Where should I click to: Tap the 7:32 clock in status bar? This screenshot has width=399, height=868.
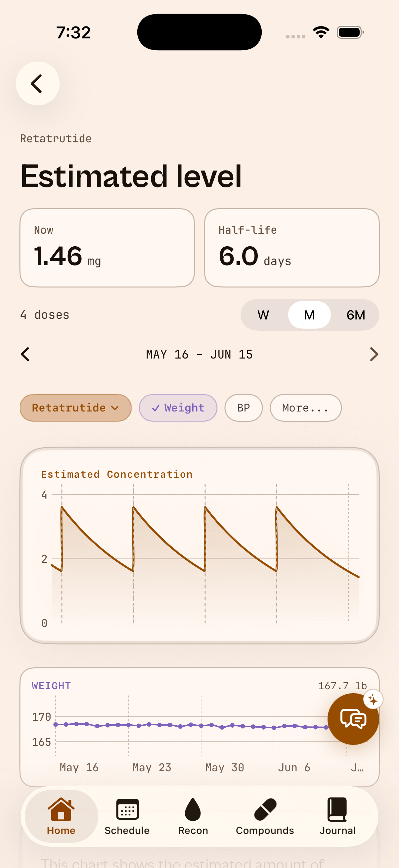coord(73,33)
